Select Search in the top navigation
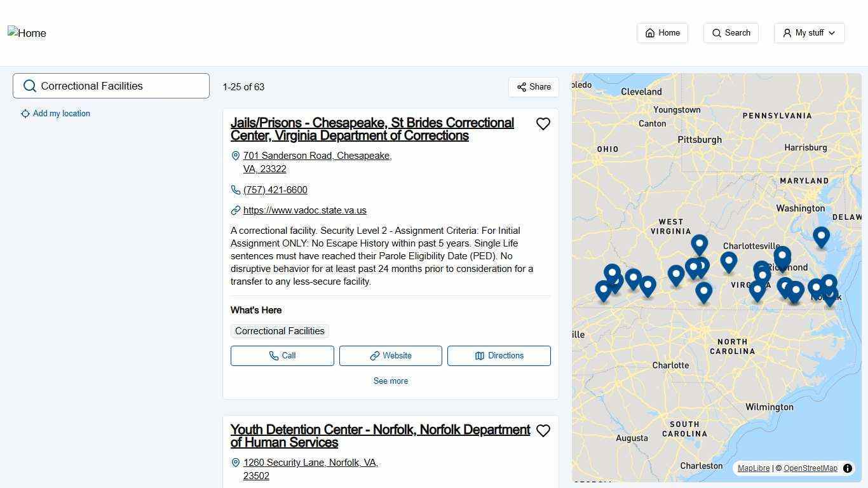This screenshot has width=868, height=488. [x=731, y=32]
